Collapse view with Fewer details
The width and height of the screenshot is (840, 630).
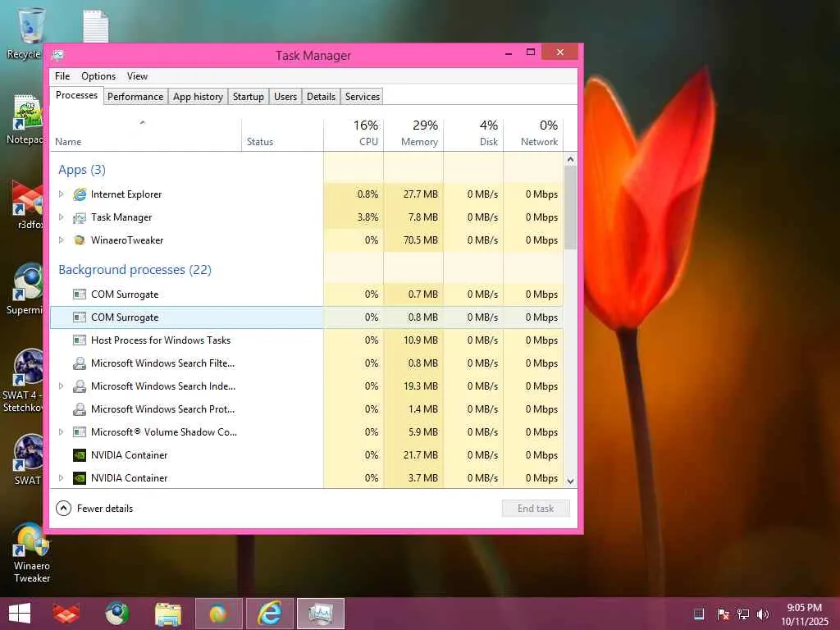(94, 509)
